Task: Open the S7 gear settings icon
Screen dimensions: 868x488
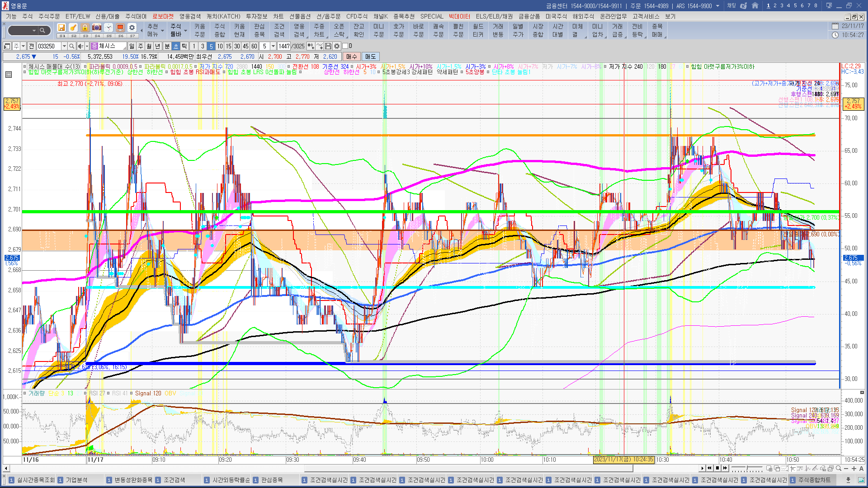Action: point(132,28)
